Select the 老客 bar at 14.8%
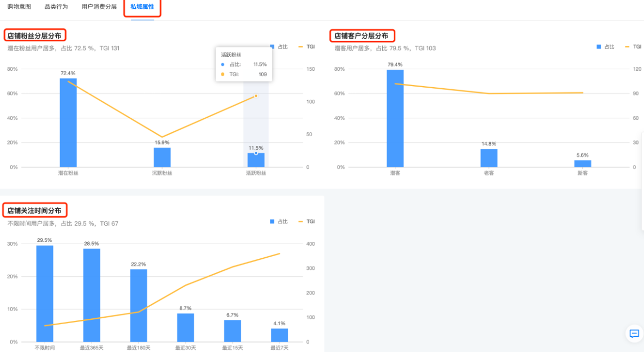The height and width of the screenshot is (352, 644). pyautogui.click(x=489, y=158)
